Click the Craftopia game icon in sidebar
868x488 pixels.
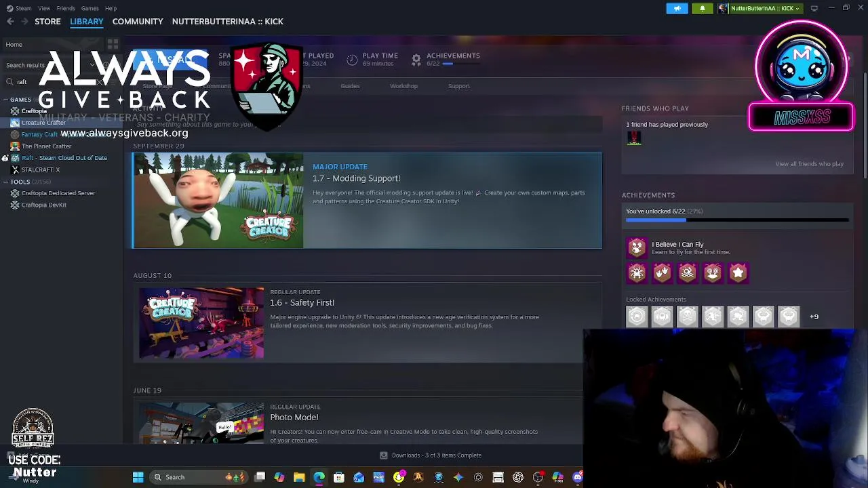pyautogui.click(x=15, y=111)
